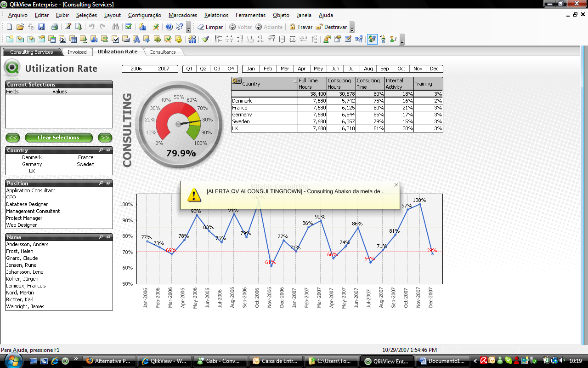588x368 pixels.
Task: Select quarter Q3
Action: pos(217,69)
